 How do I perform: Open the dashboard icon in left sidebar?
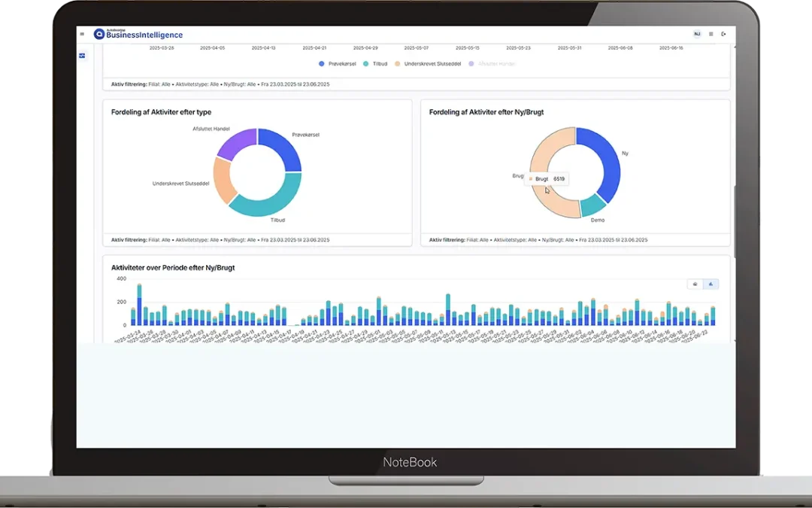coord(82,56)
